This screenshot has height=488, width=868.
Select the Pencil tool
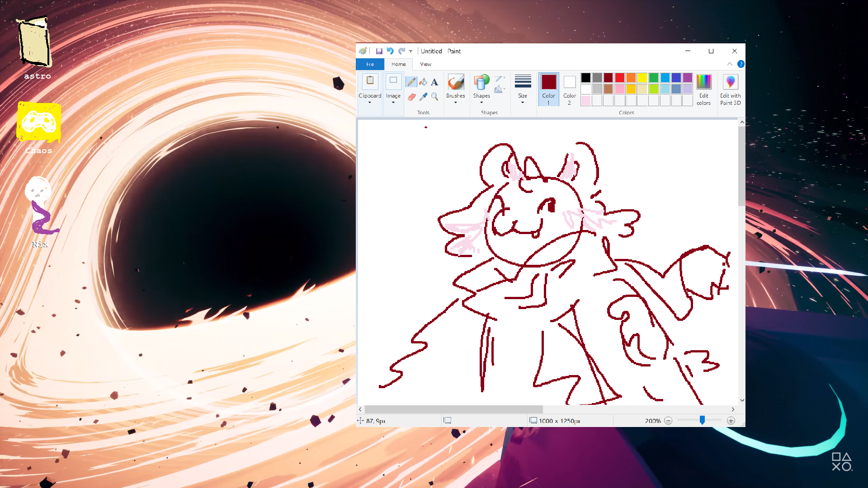(x=411, y=82)
